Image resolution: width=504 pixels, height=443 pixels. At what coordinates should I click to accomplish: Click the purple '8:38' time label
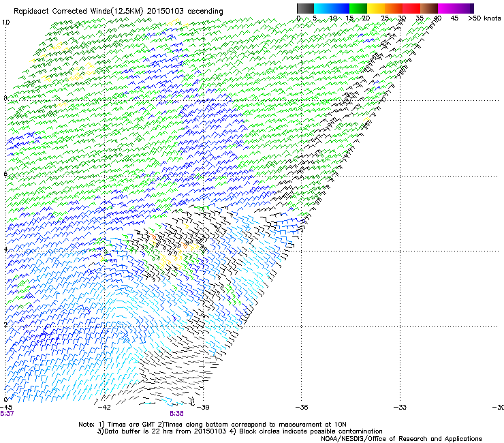pyautogui.click(x=176, y=414)
